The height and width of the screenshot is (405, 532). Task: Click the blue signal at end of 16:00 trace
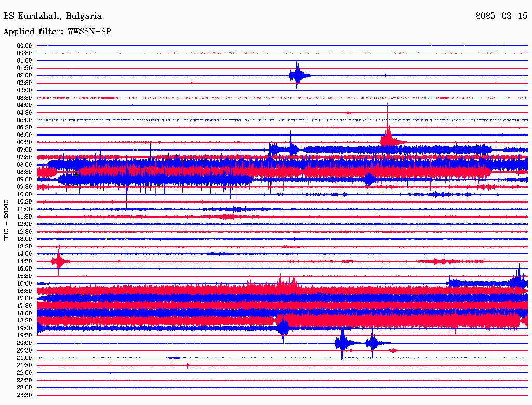point(517,281)
